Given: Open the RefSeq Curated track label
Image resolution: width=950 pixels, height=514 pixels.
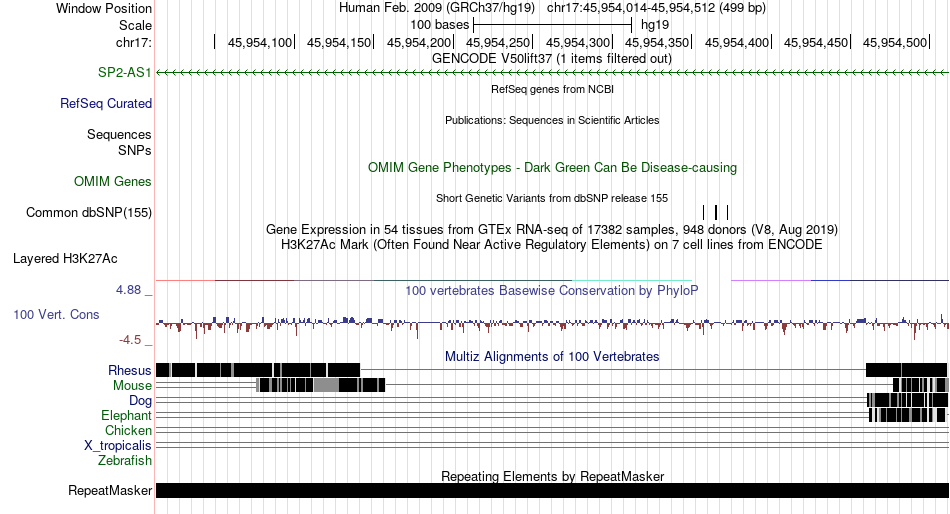Looking at the screenshot, I should [x=105, y=103].
